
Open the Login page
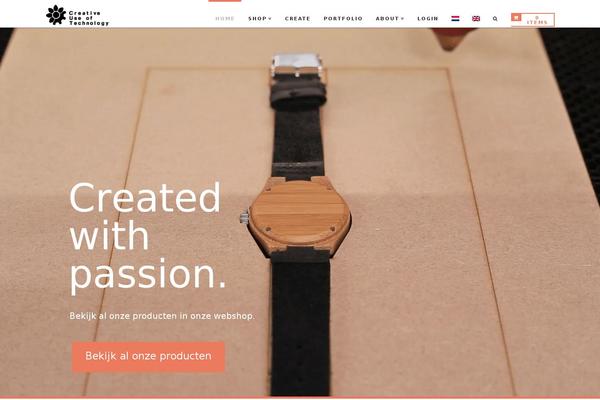point(428,18)
